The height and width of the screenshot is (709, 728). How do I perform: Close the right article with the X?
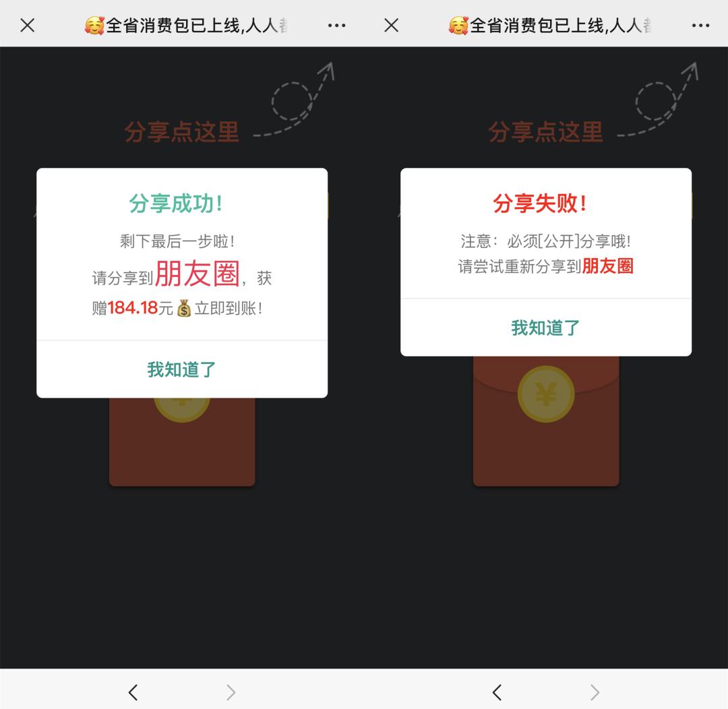(x=391, y=25)
